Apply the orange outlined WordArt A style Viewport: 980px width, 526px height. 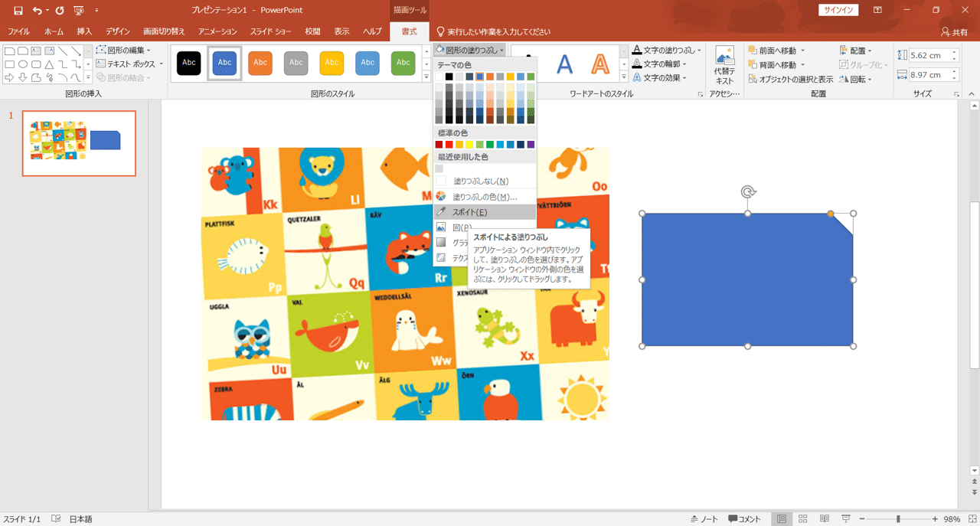click(601, 64)
